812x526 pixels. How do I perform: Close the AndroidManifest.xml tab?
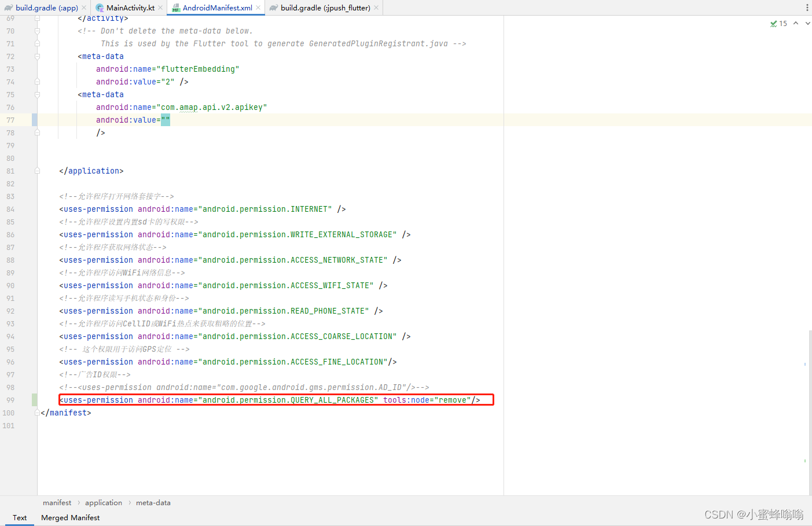click(258, 8)
